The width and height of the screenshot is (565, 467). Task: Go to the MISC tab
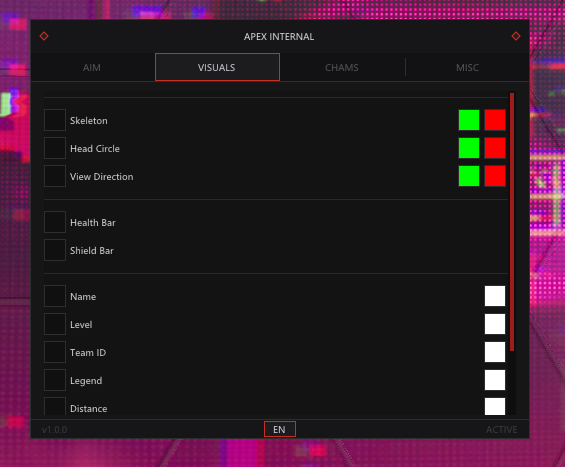(x=467, y=67)
